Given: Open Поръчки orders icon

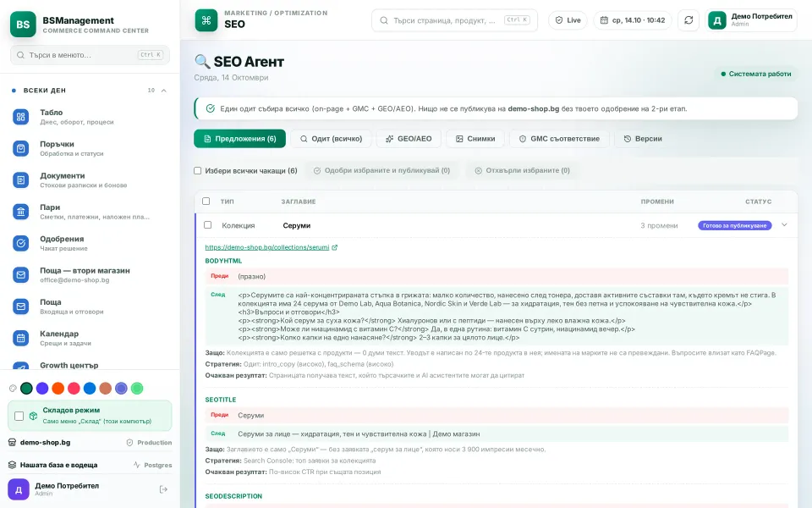Looking at the screenshot, I should click(20, 149).
